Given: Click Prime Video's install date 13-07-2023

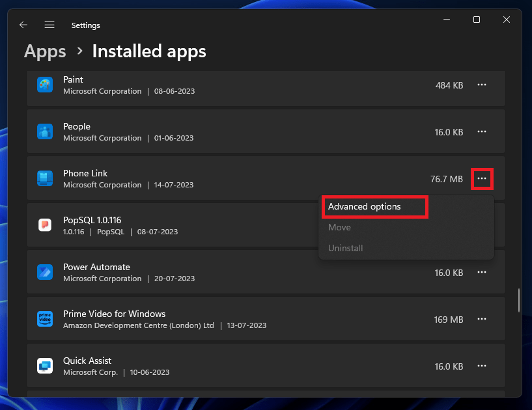Looking at the screenshot, I should (247, 325).
